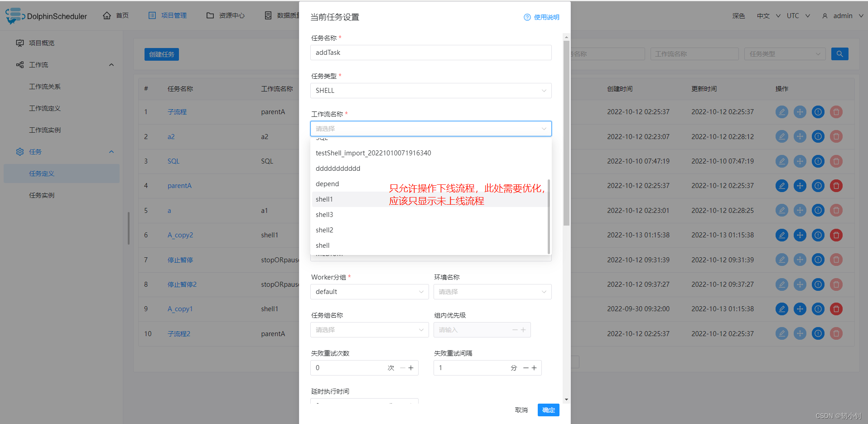Click the 创建任务 button
868x424 pixels.
click(x=162, y=54)
